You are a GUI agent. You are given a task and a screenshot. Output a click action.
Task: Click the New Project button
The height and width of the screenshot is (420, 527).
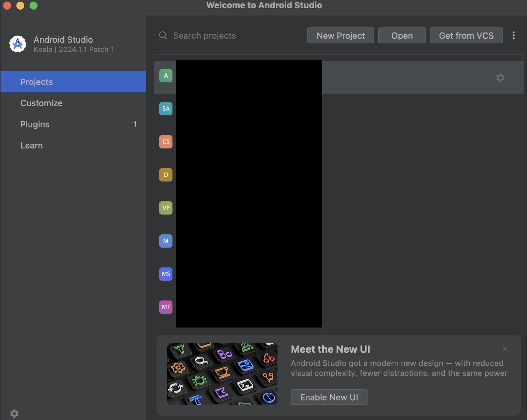(x=340, y=36)
